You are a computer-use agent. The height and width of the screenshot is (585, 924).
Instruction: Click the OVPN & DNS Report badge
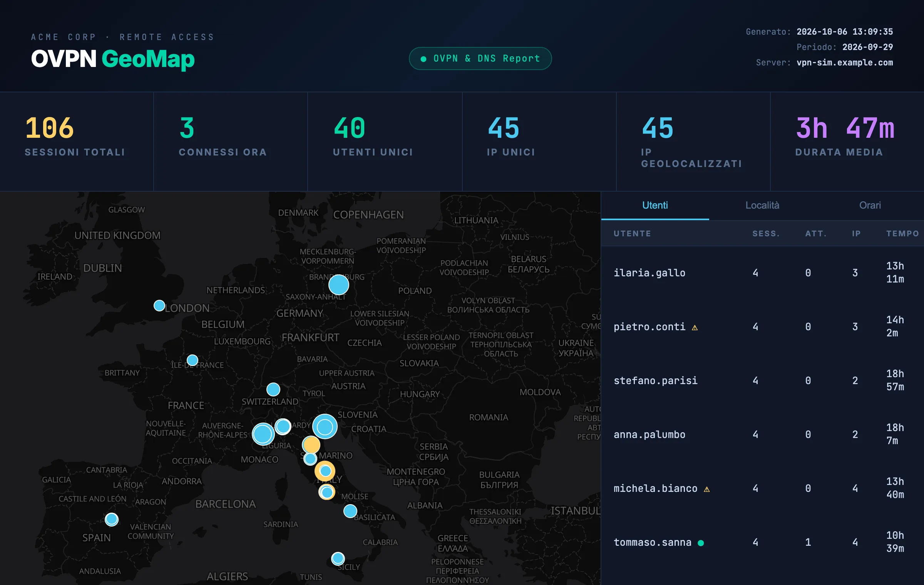[480, 58]
